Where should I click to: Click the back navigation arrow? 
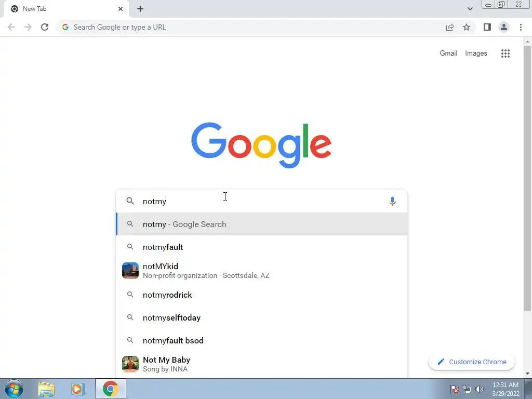coord(11,27)
